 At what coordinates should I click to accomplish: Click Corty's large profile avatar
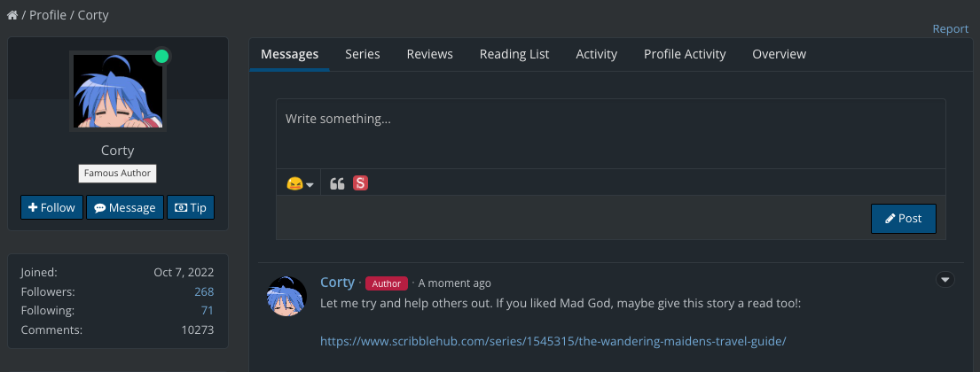coord(117,91)
